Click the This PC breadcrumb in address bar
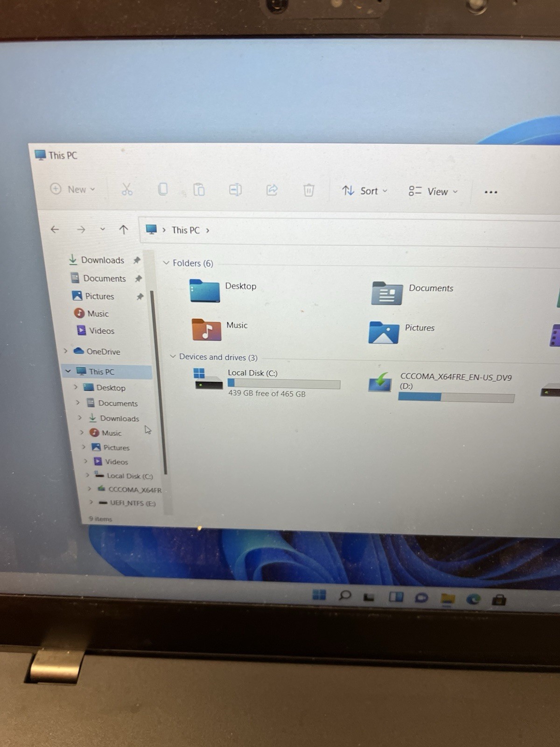Image resolution: width=560 pixels, height=747 pixels. pos(185,230)
